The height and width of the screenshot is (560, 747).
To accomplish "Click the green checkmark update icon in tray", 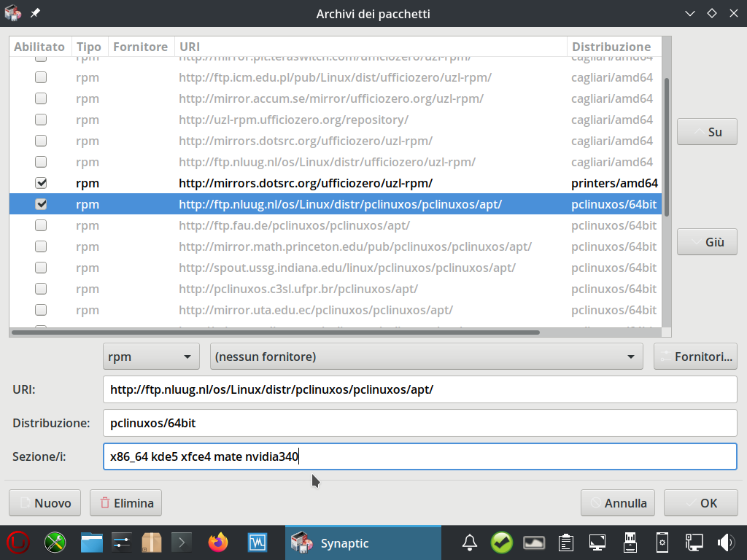I will [501, 542].
